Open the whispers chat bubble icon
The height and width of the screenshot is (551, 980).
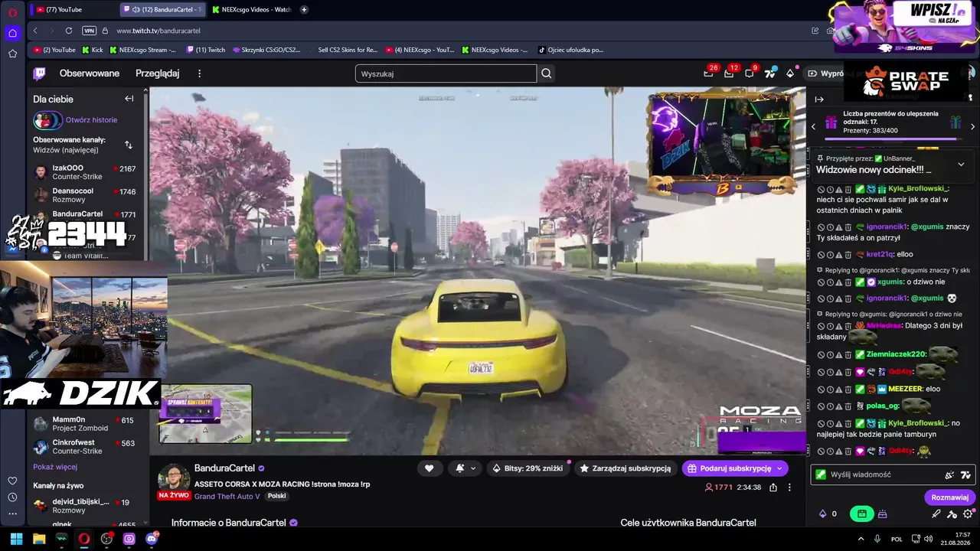pos(749,73)
